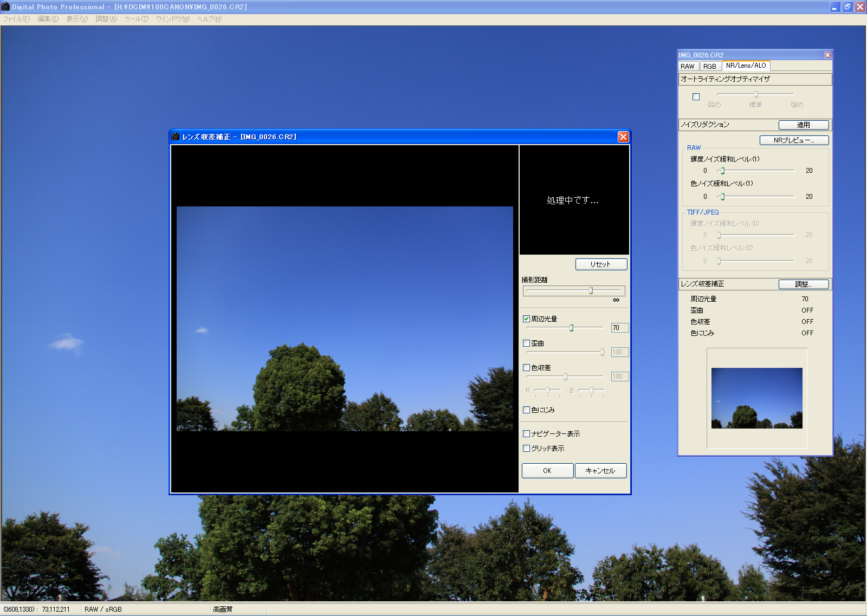Click the thumbnail preview in tool palette
Image resolution: width=867 pixels, height=616 pixels.
[x=757, y=398]
